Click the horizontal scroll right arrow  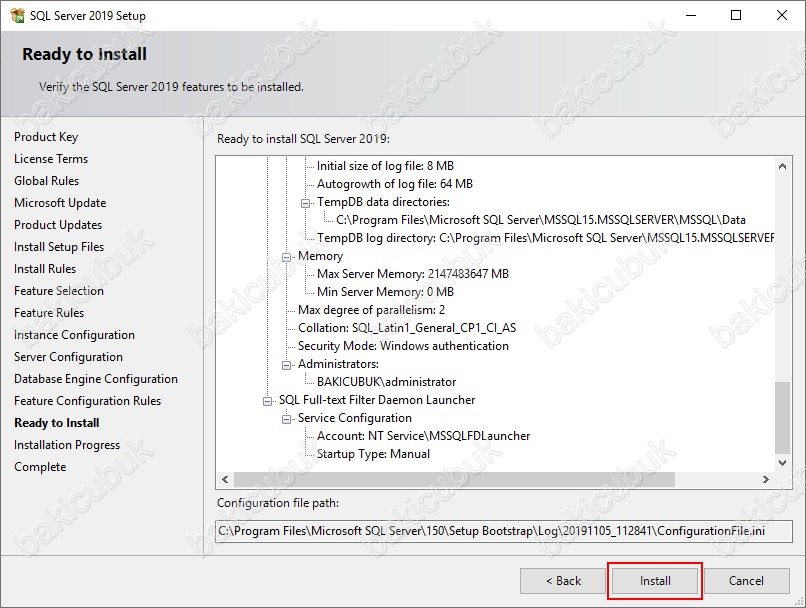[765, 479]
